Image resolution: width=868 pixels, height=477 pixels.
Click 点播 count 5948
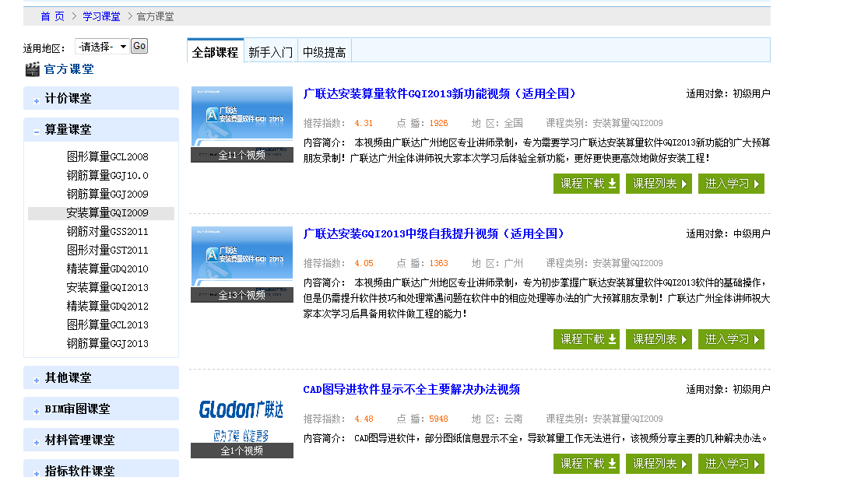click(438, 419)
